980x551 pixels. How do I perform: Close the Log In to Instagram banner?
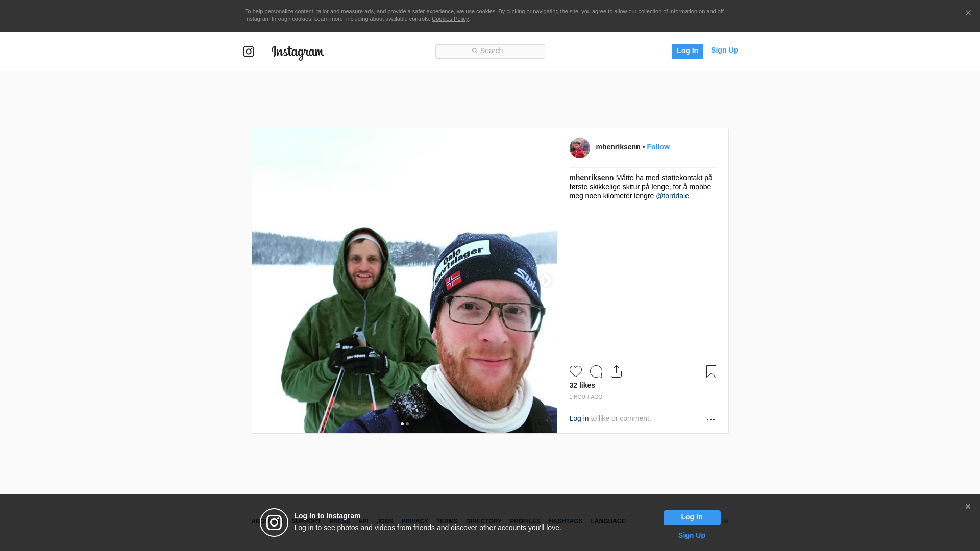click(x=968, y=507)
